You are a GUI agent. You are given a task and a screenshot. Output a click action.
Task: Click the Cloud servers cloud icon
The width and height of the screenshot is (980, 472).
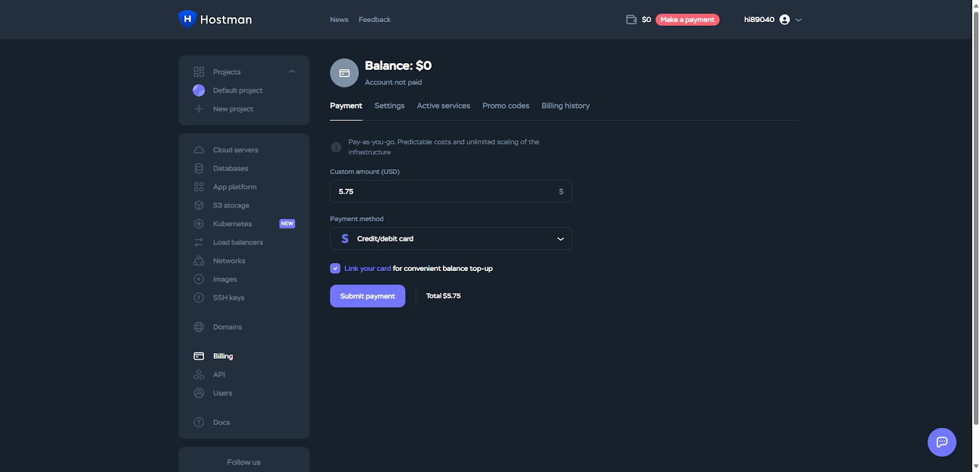point(198,150)
